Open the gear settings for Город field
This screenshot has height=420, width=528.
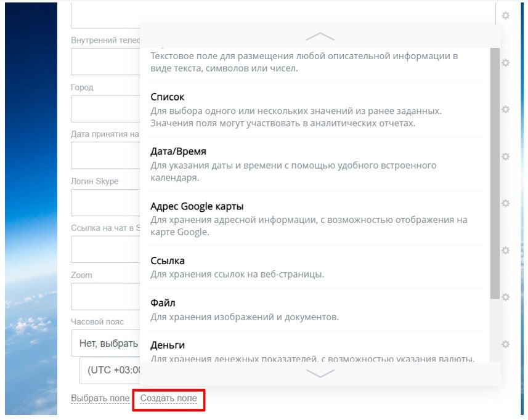[505, 109]
